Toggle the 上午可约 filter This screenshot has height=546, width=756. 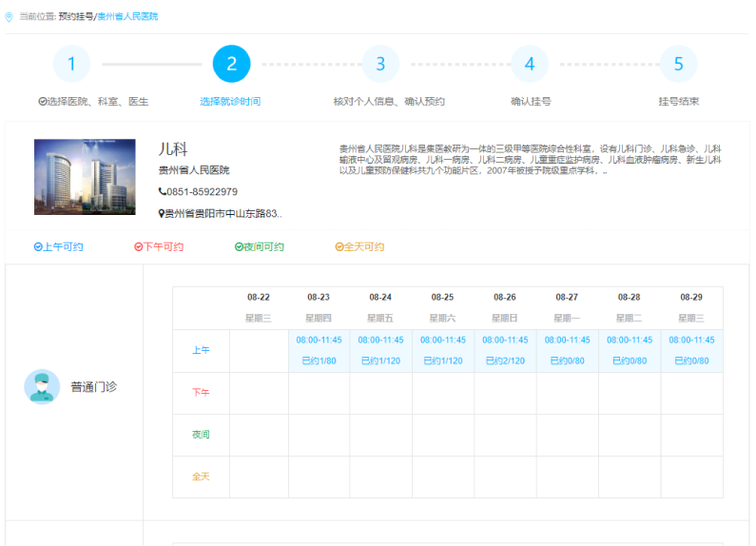[x=59, y=247]
